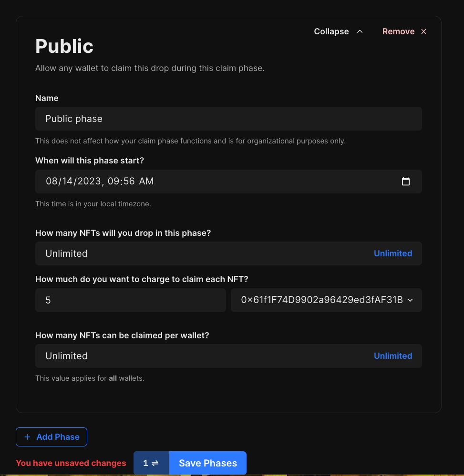Click the phase start date field
The image size is (464, 476).
228,182
